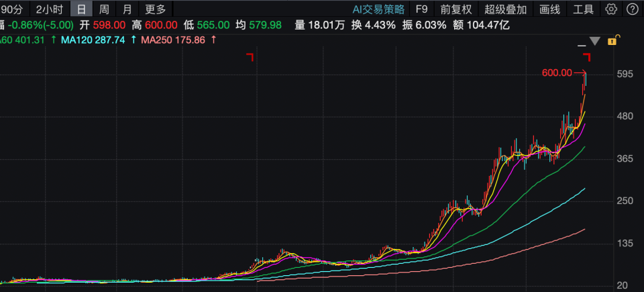The width and height of the screenshot is (644, 292).
Task: Open the 工具 tools menu
Action: pos(583,9)
